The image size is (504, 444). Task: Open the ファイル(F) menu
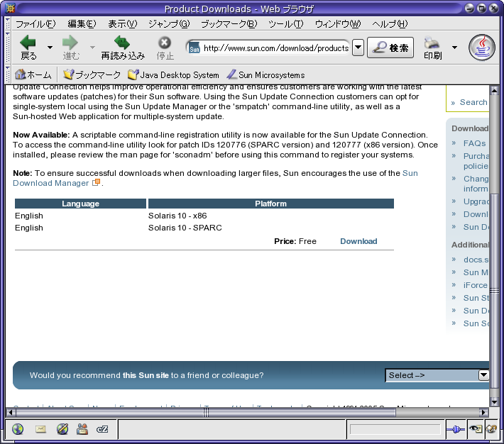[x=35, y=24]
